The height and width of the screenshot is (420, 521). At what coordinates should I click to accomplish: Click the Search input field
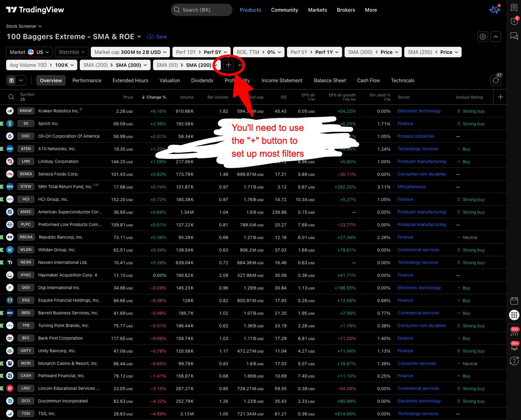[202, 10]
